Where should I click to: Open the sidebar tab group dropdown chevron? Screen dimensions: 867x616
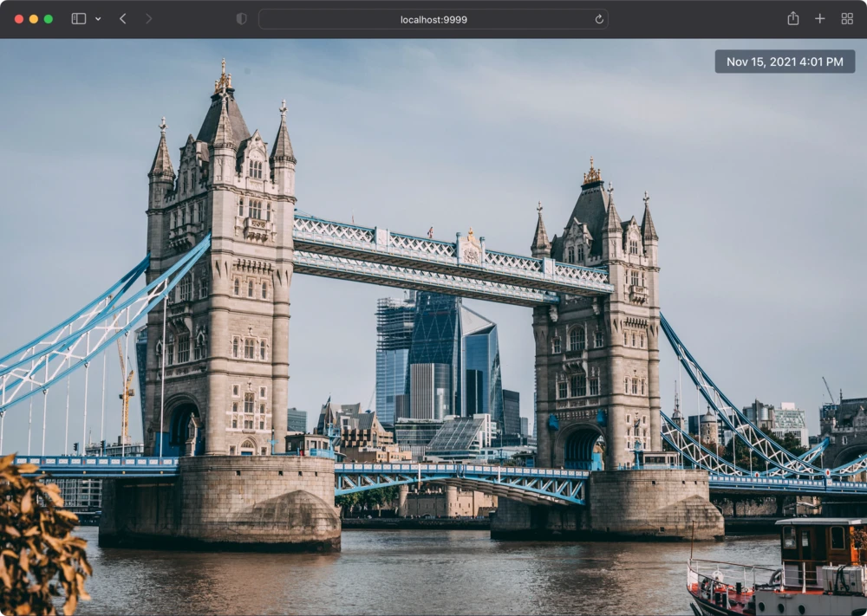point(98,19)
